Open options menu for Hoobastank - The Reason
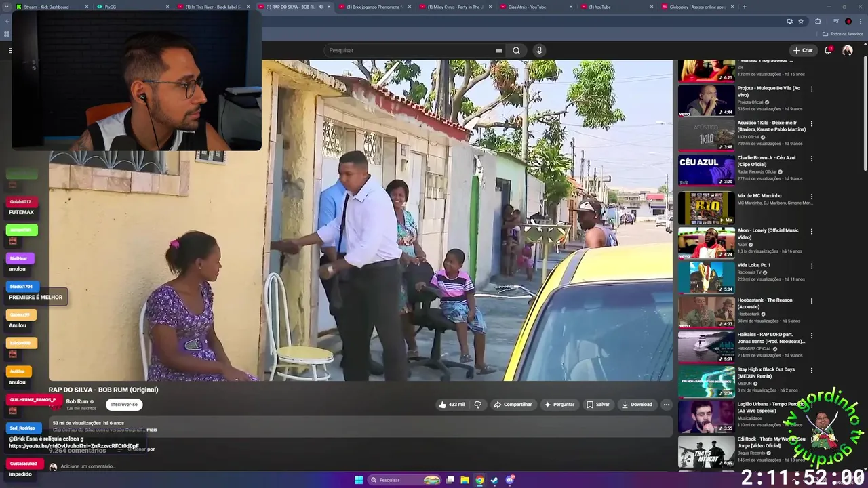The width and height of the screenshot is (868, 488). [x=811, y=301]
